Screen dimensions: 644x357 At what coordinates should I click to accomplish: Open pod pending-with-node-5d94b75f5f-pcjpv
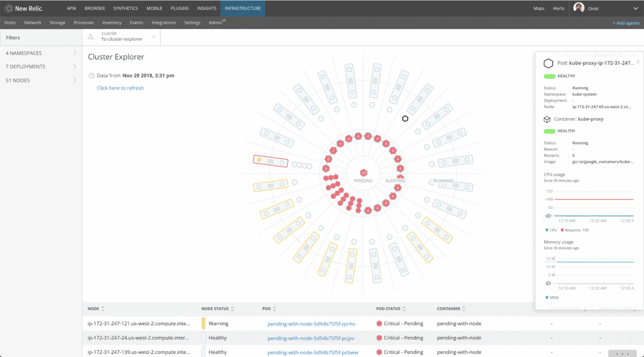pyautogui.click(x=311, y=338)
